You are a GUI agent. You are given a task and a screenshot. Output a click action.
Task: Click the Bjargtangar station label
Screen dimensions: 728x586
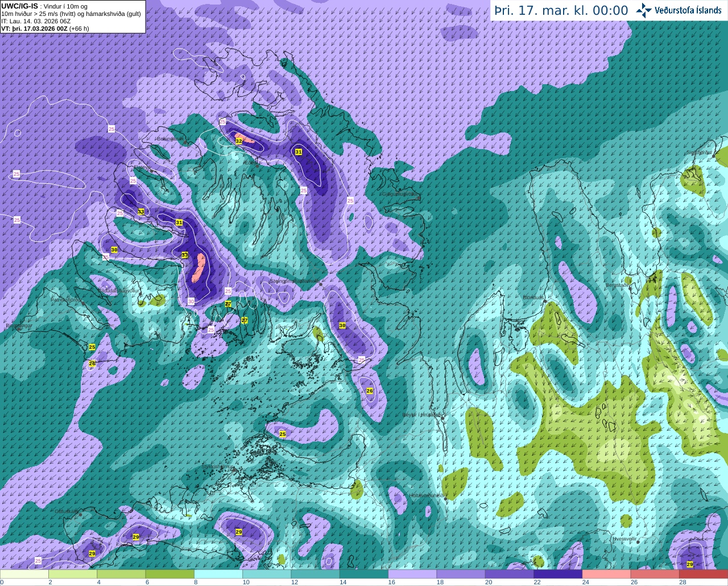(18, 326)
